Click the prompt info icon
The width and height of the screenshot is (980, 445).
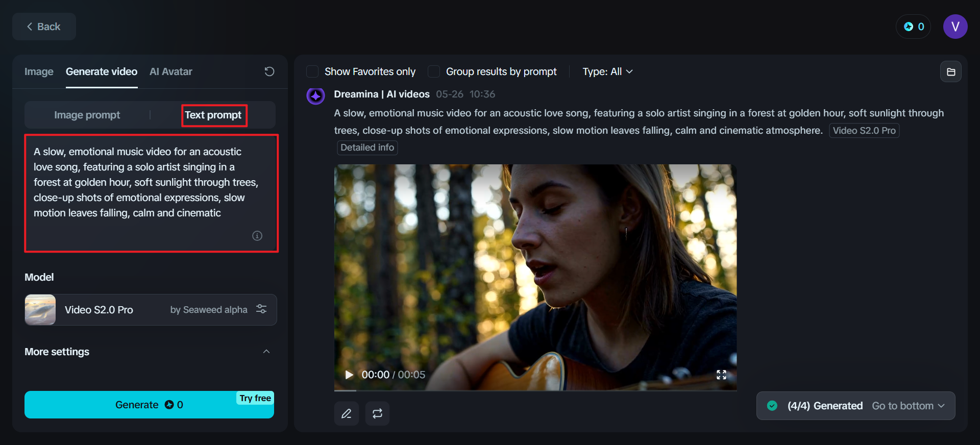(x=257, y=236)
